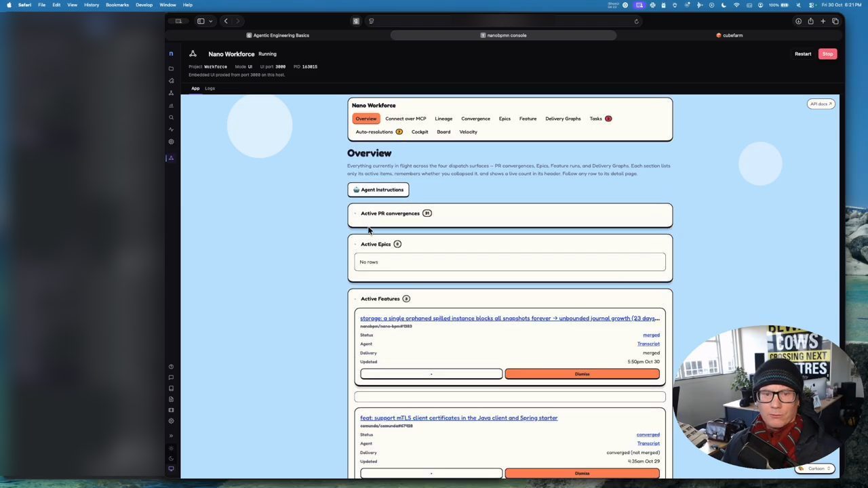Show Safari tab overview icon
868x488 pixels.
[835, 22]
